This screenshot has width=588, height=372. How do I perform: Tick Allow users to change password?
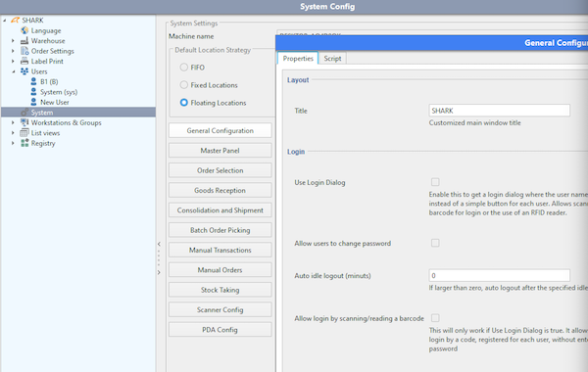click(x=435, y=243)
